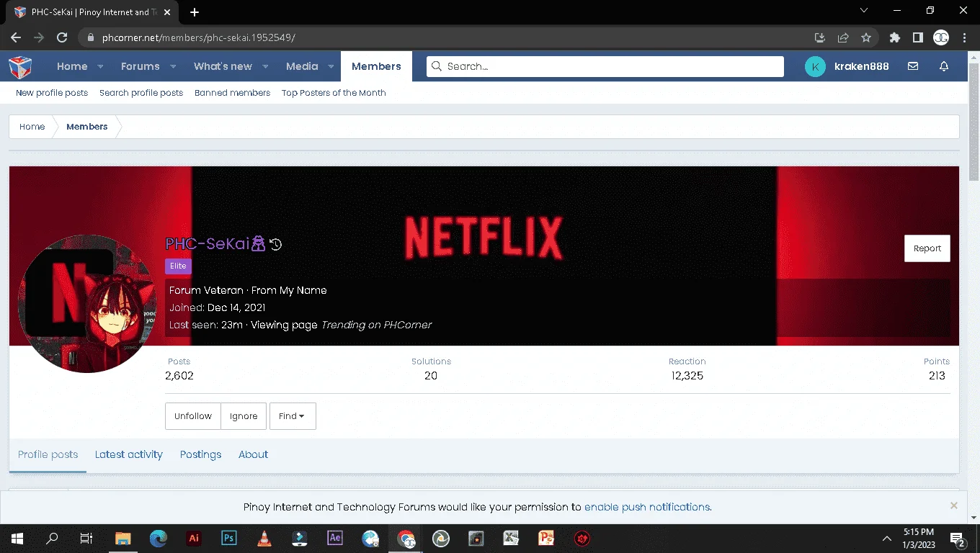
Task: Open the Home navigation item
Action: coord(72,66)
